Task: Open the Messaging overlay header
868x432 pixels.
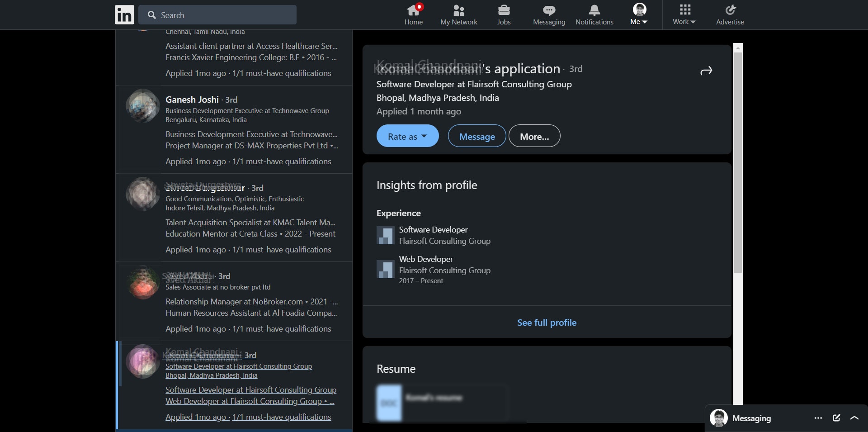Action: 786,418
